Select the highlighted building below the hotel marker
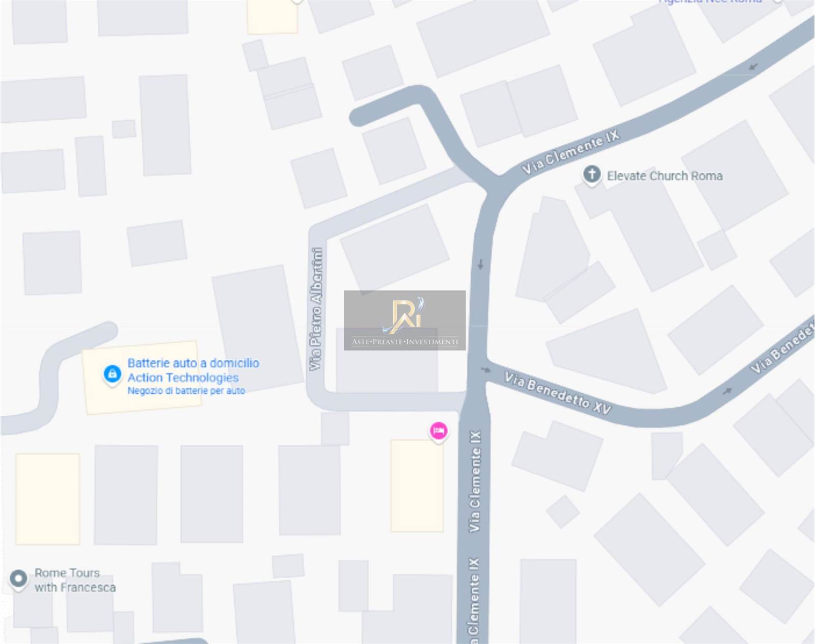Screen dimensions: 815x644 click(417, 486)
